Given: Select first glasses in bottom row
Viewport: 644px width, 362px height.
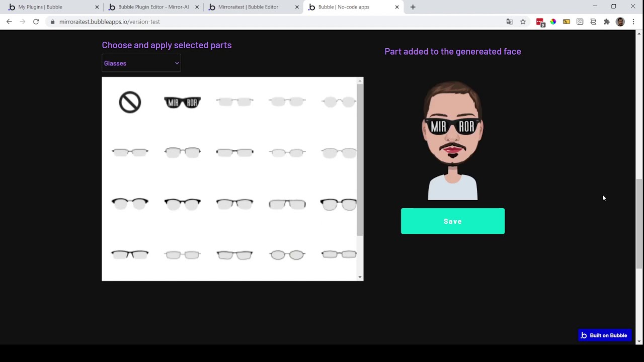Looking at the screenshot, I should pos(130,254).
